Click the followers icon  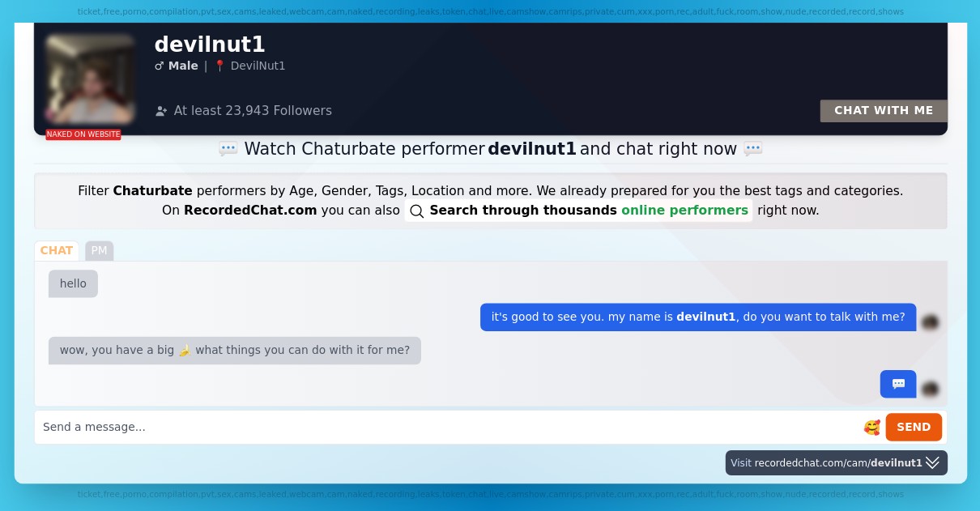[161, 111]
